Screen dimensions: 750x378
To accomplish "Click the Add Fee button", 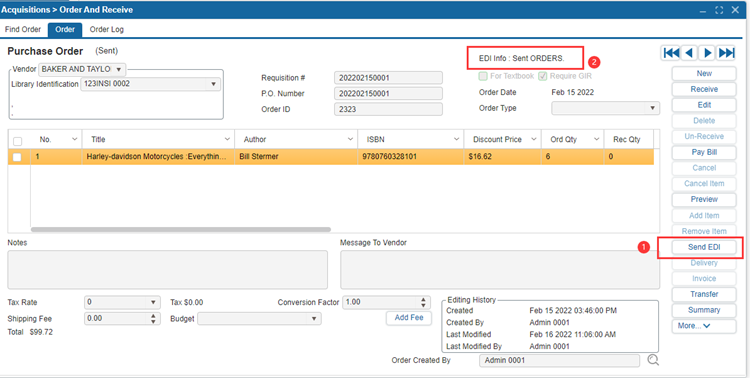I will 409,318.
